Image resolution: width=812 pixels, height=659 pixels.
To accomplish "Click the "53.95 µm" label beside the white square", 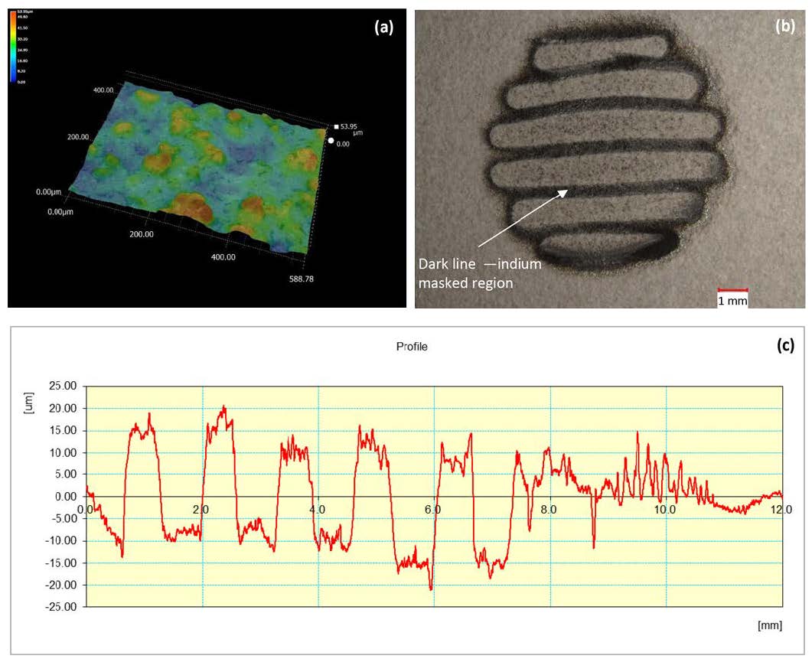I will [x=351, y=129].
